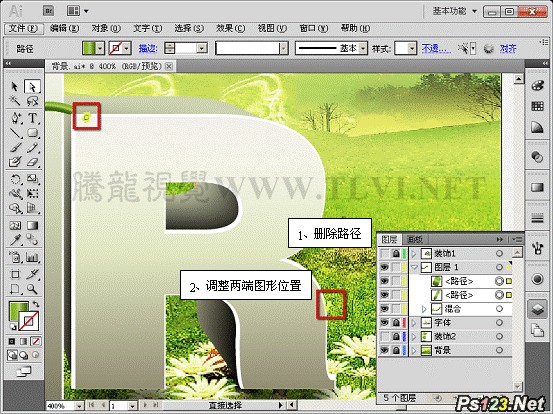Screen dimensions: 553x414
Task: Open the 样式 style dropdown
Action: point(412,48)
